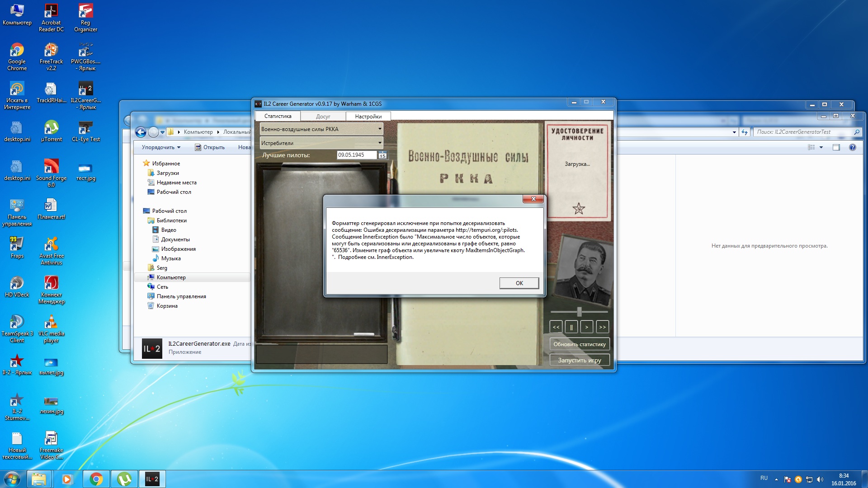Screen dimensions: 868x488
Task: Open IL2CareerGenerator shortcut on desktop
Action: pyautogui.click(x=85, y=96)
